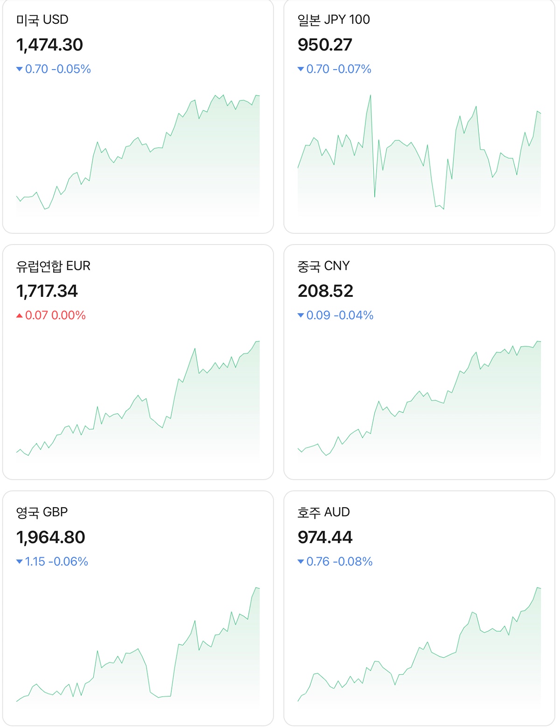This screenshot has width=560, height=728.
Task: Click the 1,474.30 USD rate value
Action: pos(49,45)
